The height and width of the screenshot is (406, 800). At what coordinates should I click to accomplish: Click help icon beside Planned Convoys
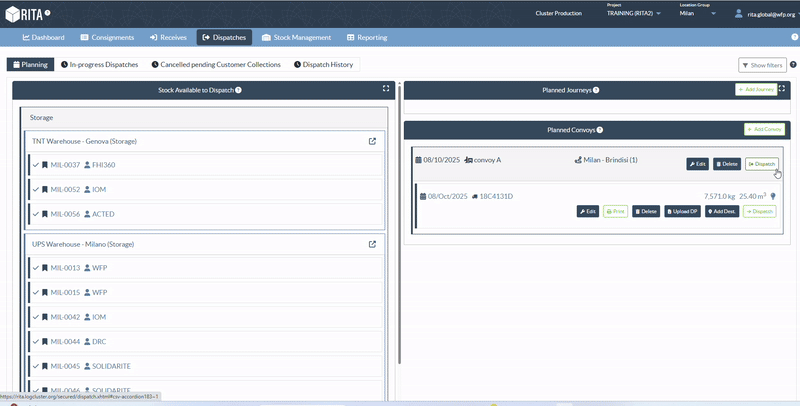point(600,130)
